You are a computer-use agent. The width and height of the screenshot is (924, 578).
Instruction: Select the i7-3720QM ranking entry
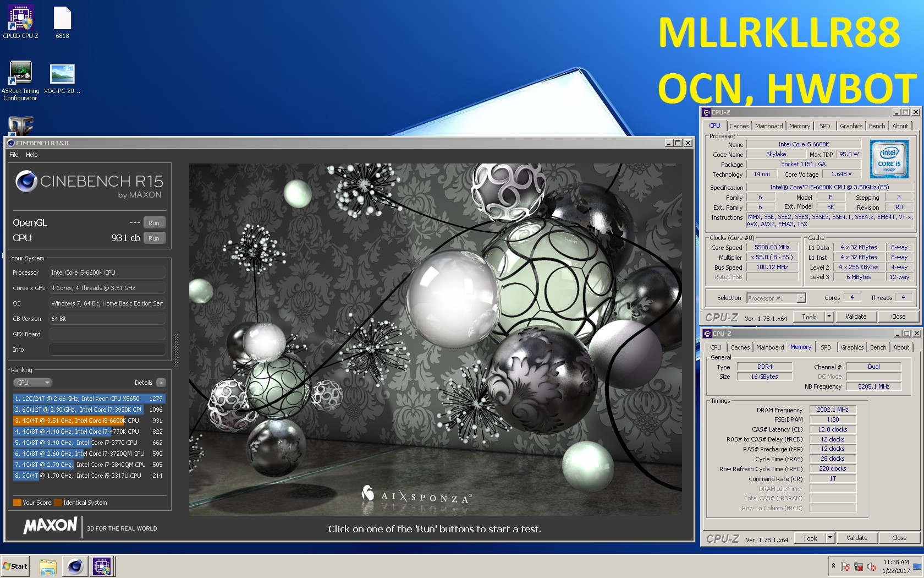89,454
